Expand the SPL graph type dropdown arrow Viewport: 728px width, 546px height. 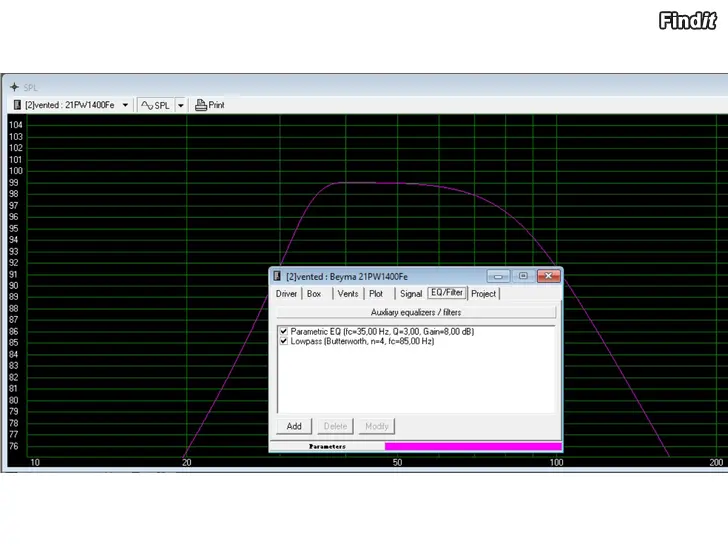[181, 105]
